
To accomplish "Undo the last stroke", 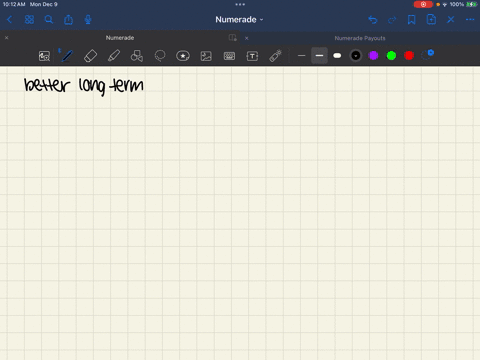I will coord(373,20).
